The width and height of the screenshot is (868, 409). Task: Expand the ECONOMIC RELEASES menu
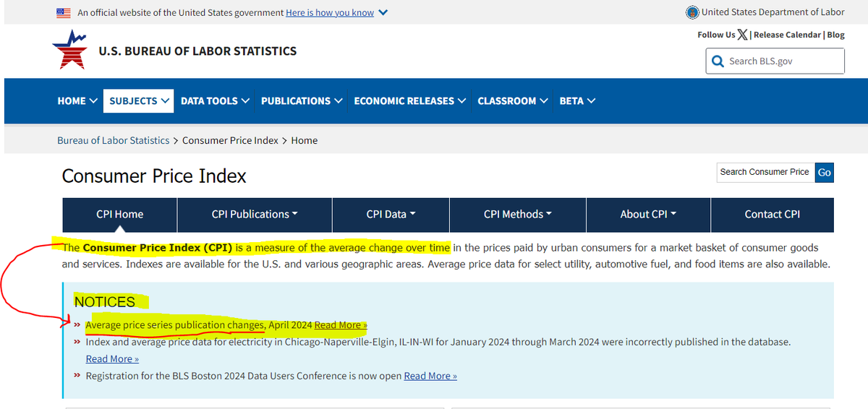410,101
